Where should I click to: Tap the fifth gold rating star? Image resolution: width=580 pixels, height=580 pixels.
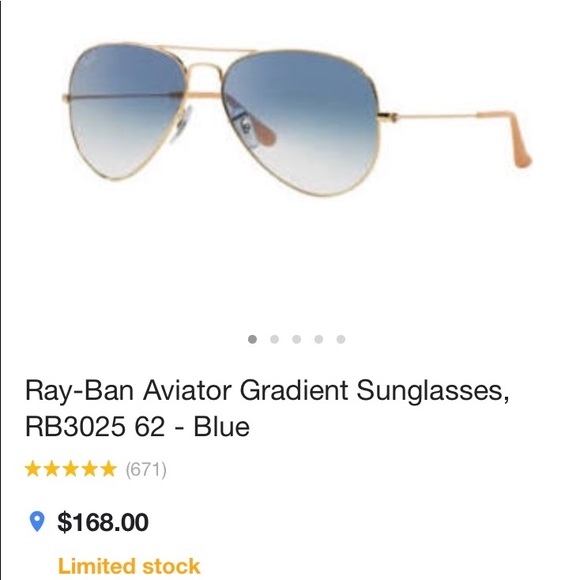(108, 469)
